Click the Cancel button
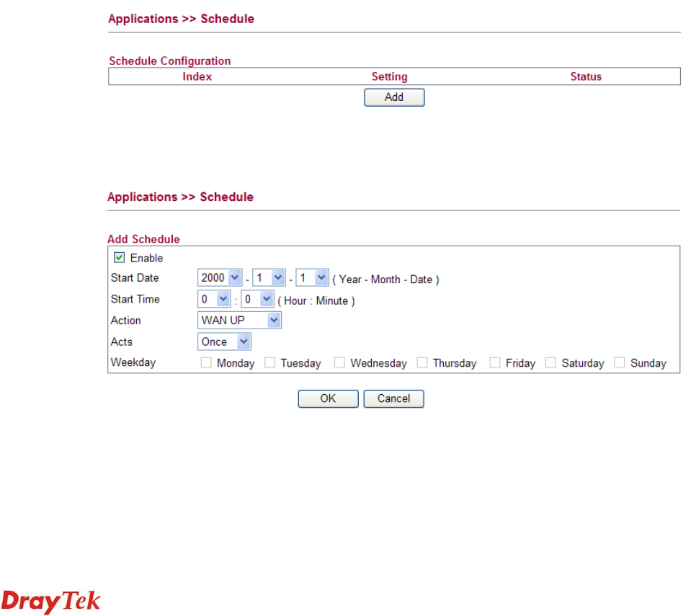This screenshot has width=696, height=616. tap(393, 398)
